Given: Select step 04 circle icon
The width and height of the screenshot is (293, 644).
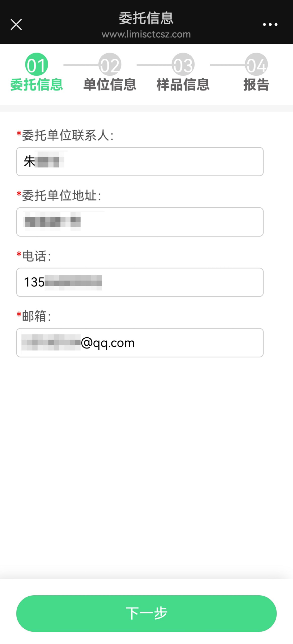Looking at the screenshot, I should (x=256, y=65).
